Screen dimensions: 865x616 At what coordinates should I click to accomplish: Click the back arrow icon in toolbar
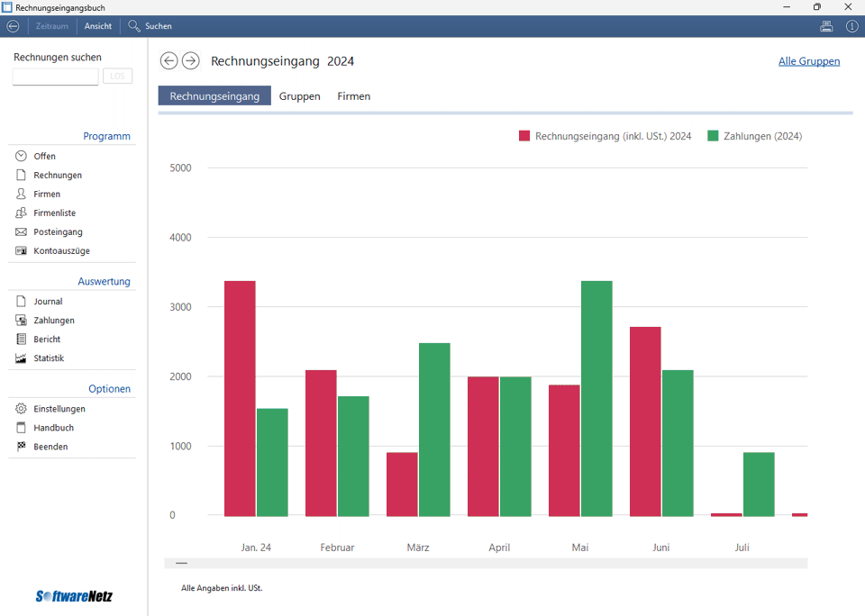[x=13, y=26]
